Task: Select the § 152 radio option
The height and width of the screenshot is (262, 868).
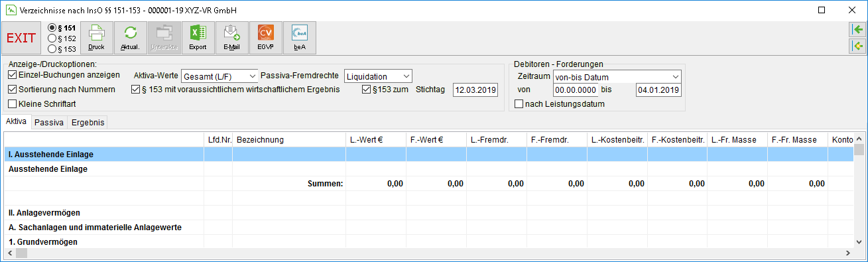Action: (x=62, y=38)
